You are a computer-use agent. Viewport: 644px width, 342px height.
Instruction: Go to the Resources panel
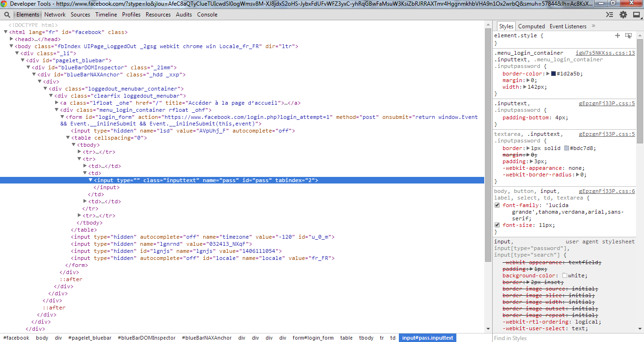[x=158, y=15]
